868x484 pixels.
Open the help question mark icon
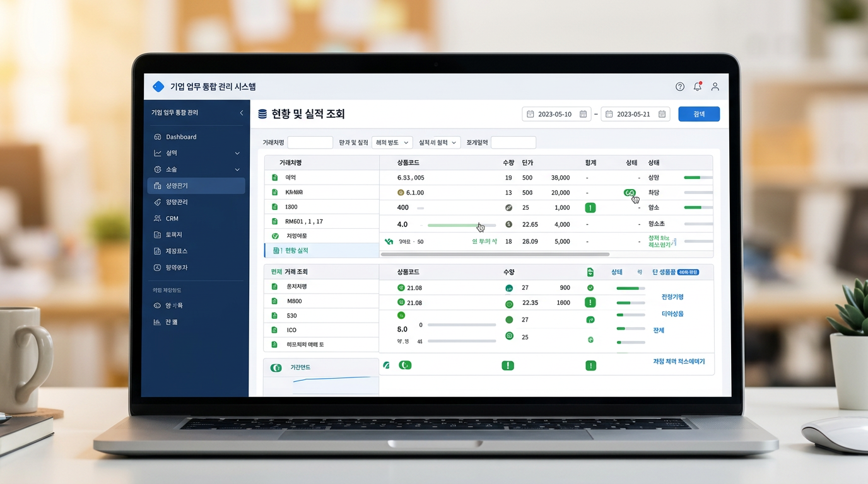click(x=679, y=87)
